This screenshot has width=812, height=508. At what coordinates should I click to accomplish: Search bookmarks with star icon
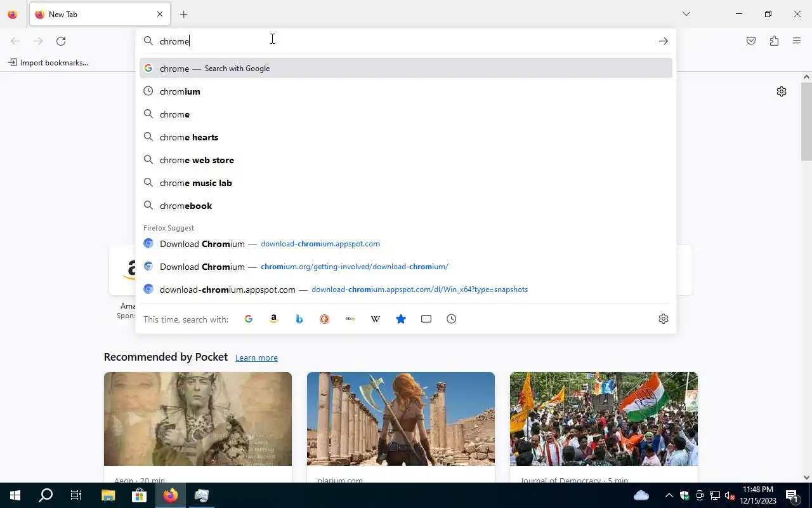[x=401, y=319]
